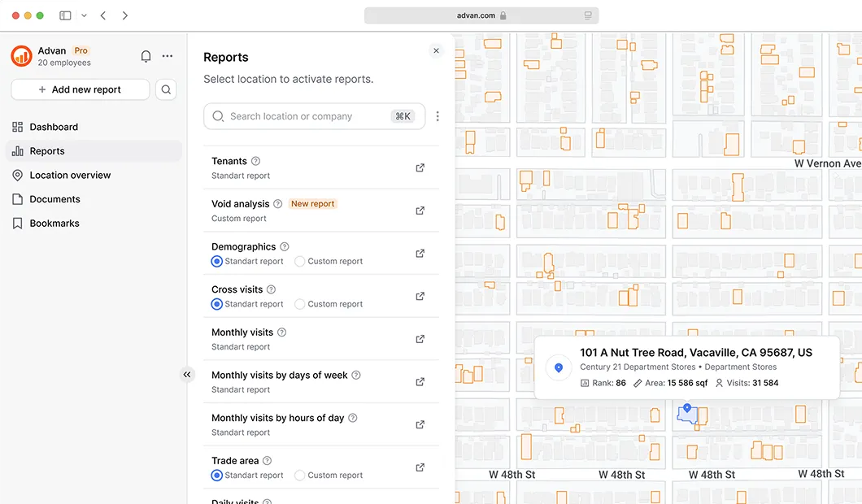This screenshot has height=504, width=862.
Task: Select Custom report for Demographics
Action: 299,261
